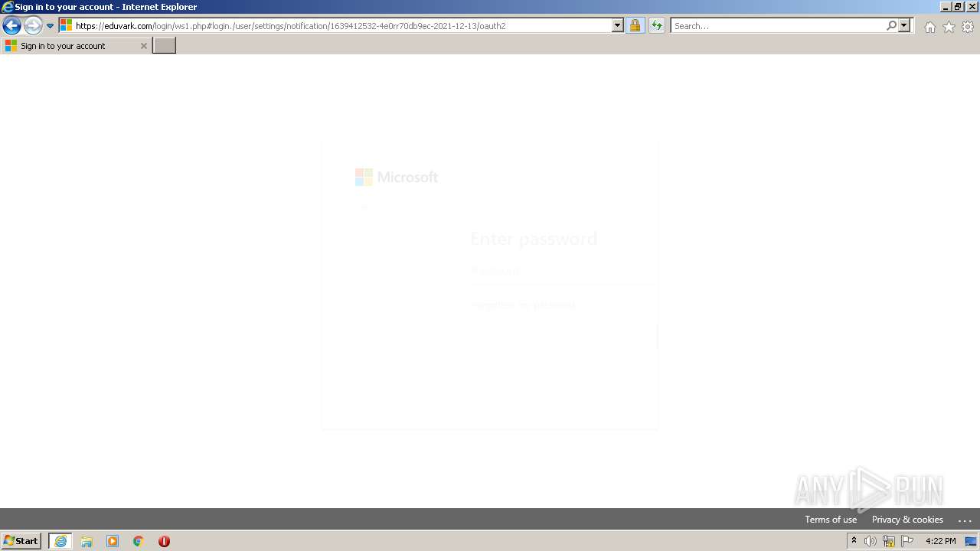Click the Show desktop tray button
Viewport: 980px width, 551px height.
pyautogui.click(x=971, y=541)
